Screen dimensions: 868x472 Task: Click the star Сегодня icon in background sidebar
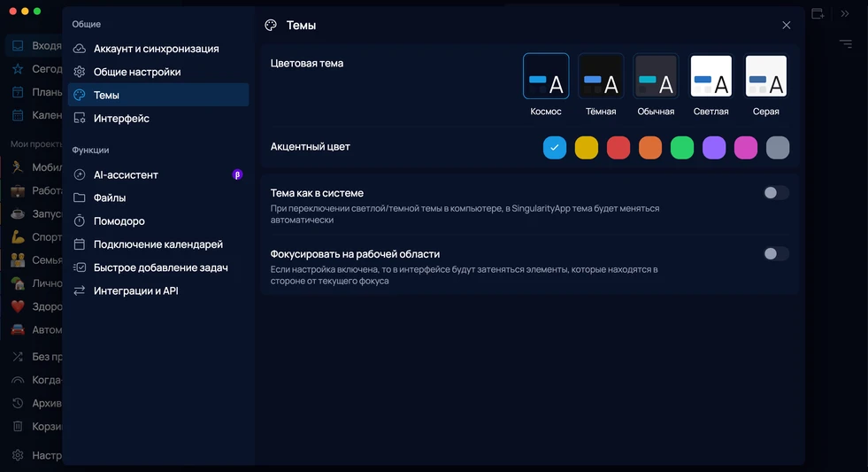(x=18, y=69)
